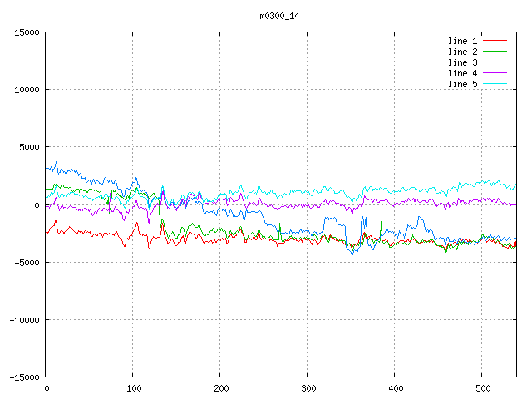Select blue color sample beside line 3
Viewport: 532px width, 399px height.
[x=495, y=62]
